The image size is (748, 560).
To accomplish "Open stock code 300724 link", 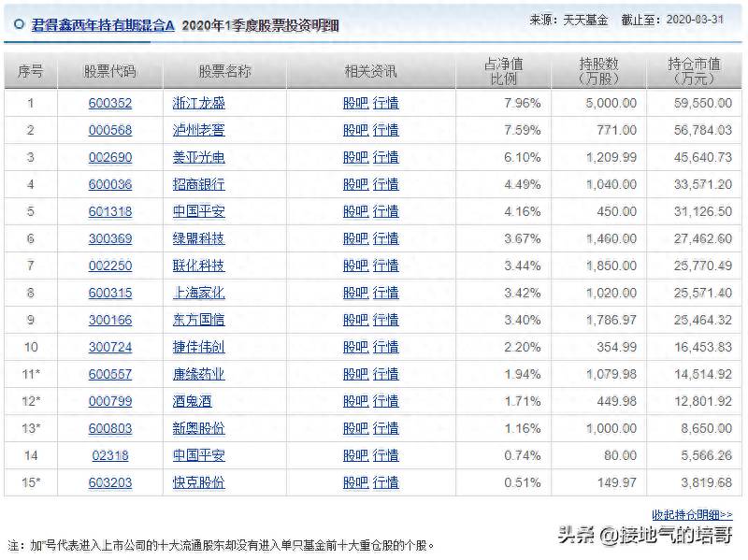I will 110,347.
